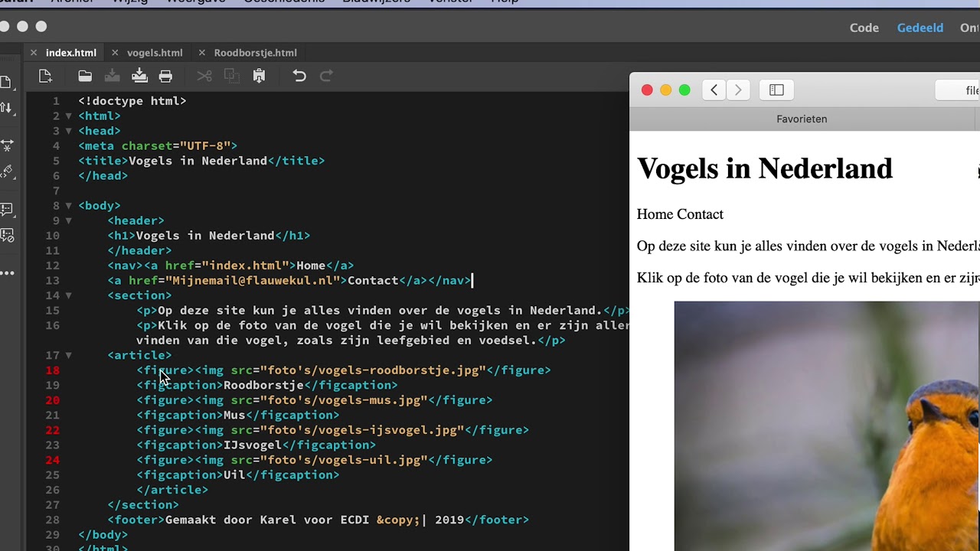
Task: Click the Paste clipboard icon
Action: pyautogui.click(x=259, y=76)
